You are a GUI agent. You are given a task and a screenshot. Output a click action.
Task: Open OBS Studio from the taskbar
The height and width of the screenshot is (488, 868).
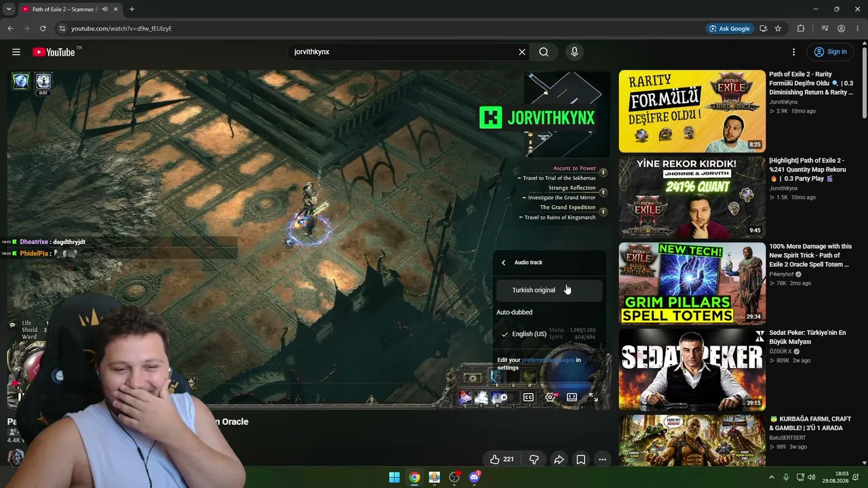(x=454, y=477)
